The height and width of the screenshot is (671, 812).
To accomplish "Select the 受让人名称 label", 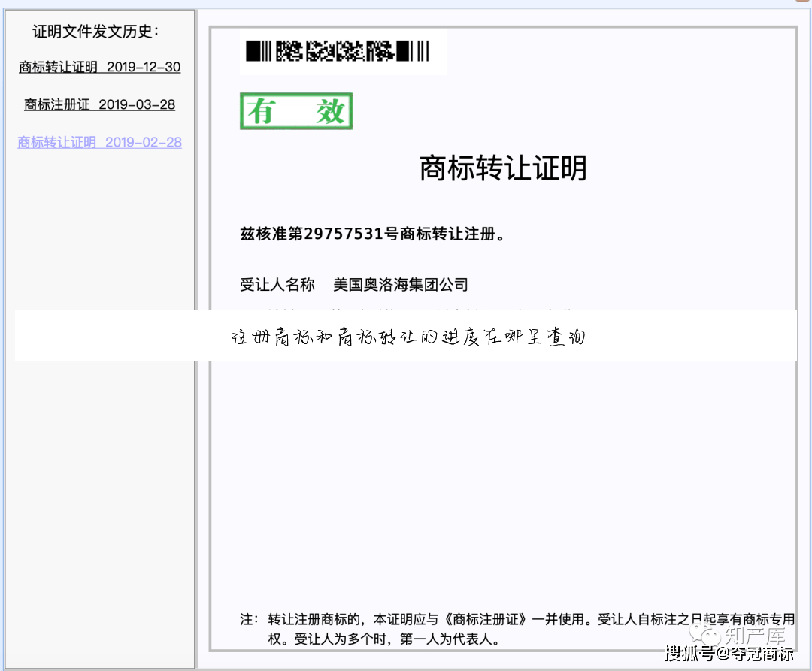I will 277,285.
